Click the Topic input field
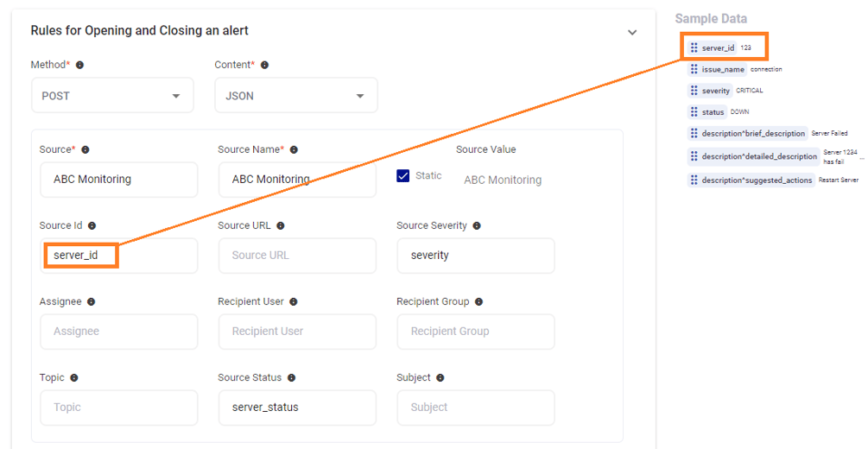 (x=119, y=408)
